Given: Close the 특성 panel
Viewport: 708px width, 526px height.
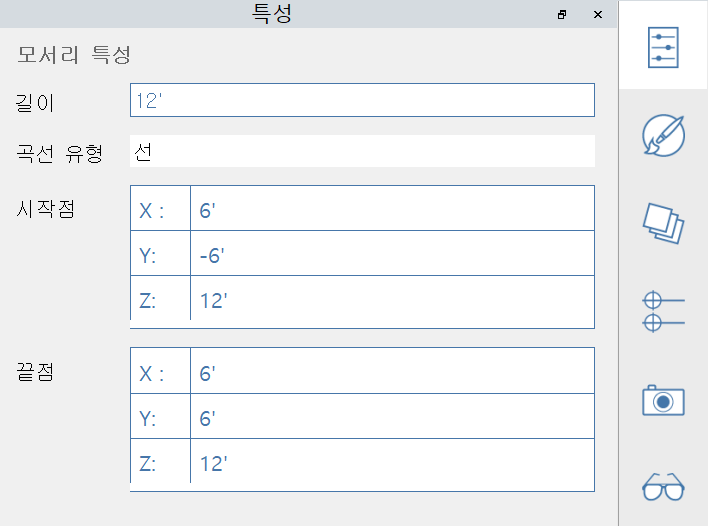Looking at the screenshot, I should (x=598, y=14).
